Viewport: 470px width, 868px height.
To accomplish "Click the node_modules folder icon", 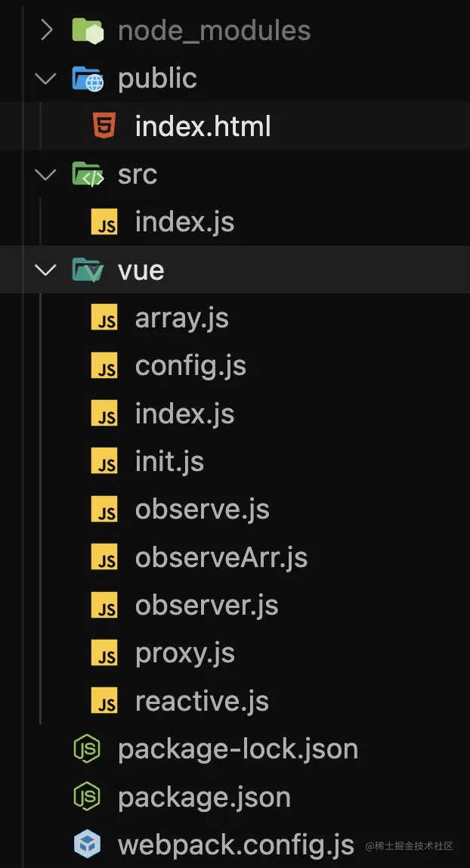I will pyautogui.click(x=88, y=30).
